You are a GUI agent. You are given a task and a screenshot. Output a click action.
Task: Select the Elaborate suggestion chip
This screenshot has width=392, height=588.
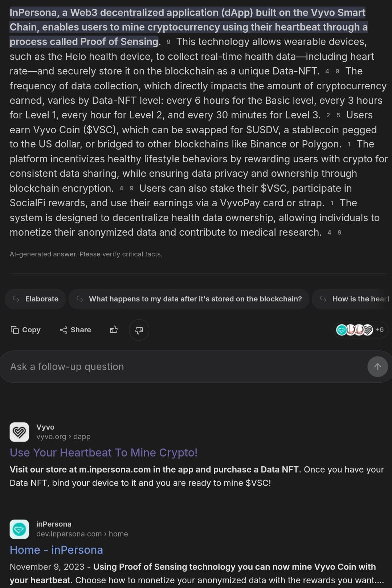(35, 299)
